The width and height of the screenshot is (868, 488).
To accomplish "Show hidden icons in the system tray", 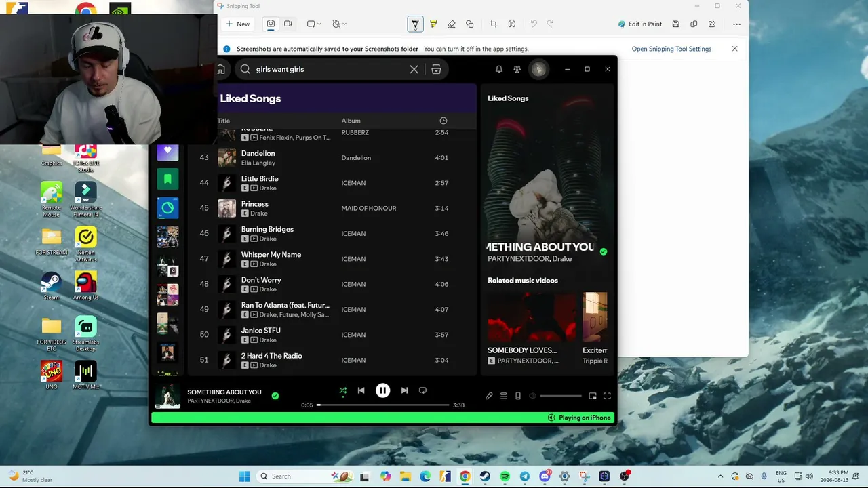I will click(x=720, y=476).
